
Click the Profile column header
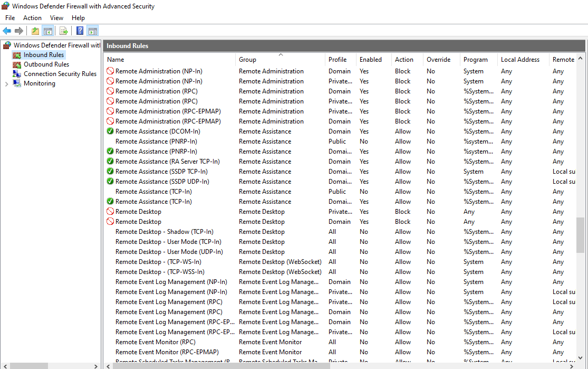pyautogui.click(x=338, y=60)
